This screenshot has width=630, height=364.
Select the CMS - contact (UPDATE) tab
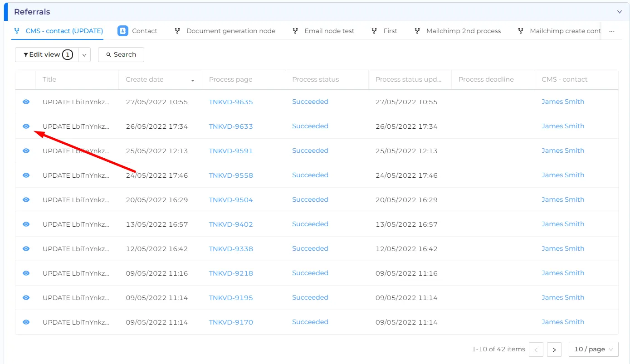click(58, 31)
